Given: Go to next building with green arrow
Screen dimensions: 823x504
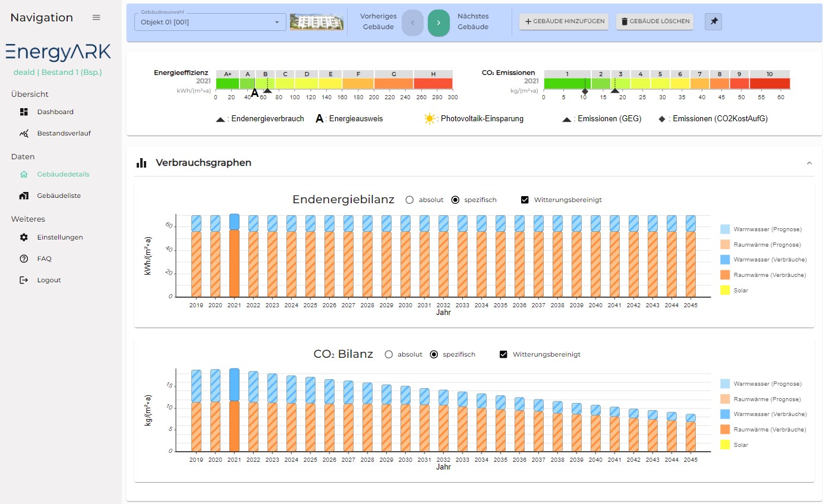Looking at the screenshot, I should [x=439, y=23].
